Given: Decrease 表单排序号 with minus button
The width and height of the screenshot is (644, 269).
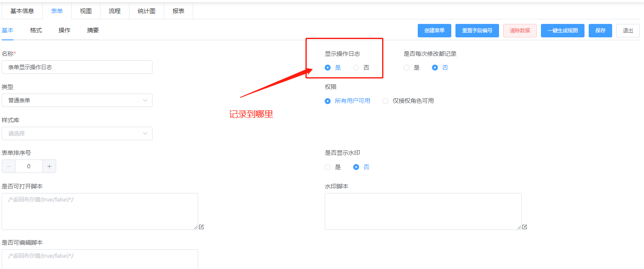Looking at the screenshot, I should [x=9, y=166].
